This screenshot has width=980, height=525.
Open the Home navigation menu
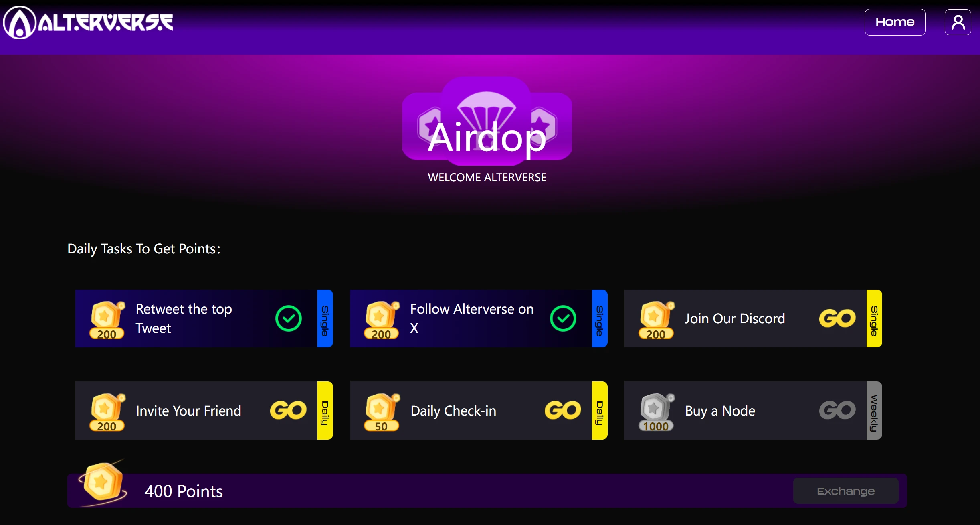pyautogui.click(x=895, y=21)
